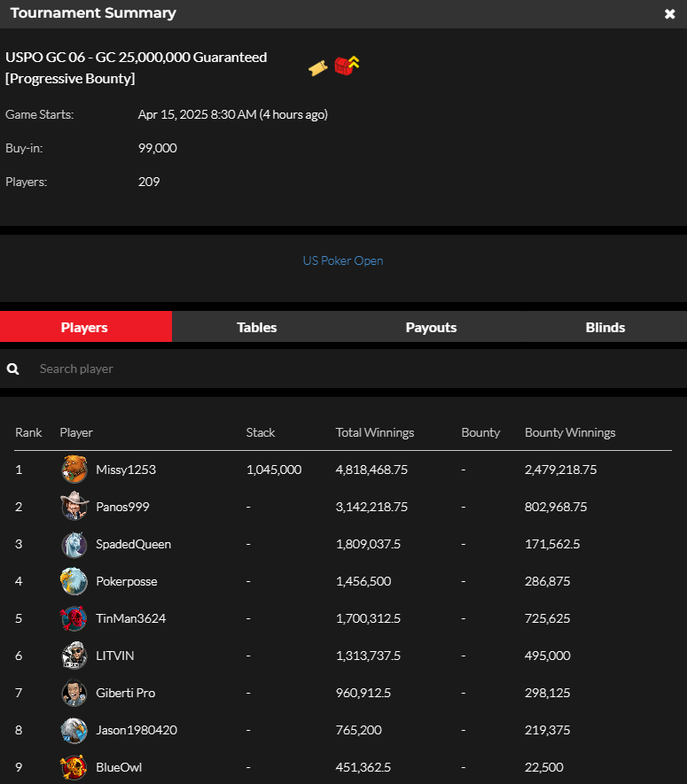
Task: Open BlueOwl's flaming skull avatar
Action: (74, 767)
